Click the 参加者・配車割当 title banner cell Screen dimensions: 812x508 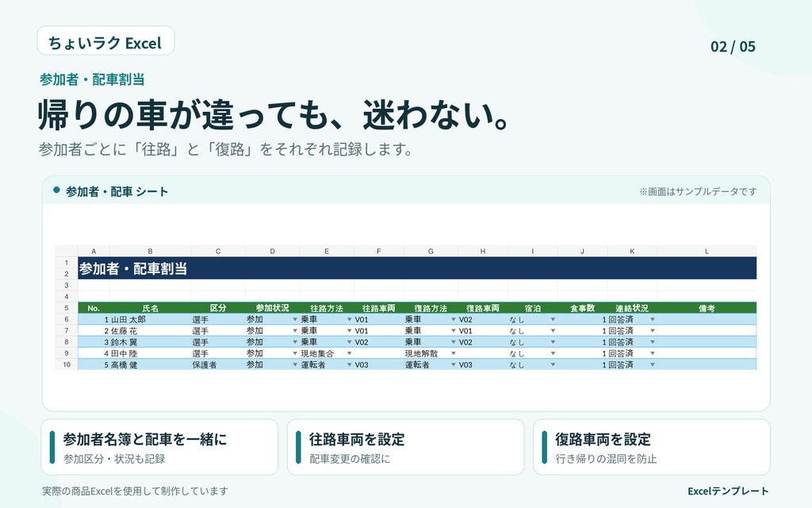tap(417, 268)
